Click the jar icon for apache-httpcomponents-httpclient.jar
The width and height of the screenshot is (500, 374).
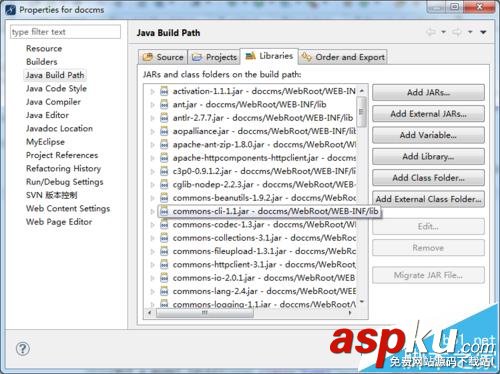164,158
